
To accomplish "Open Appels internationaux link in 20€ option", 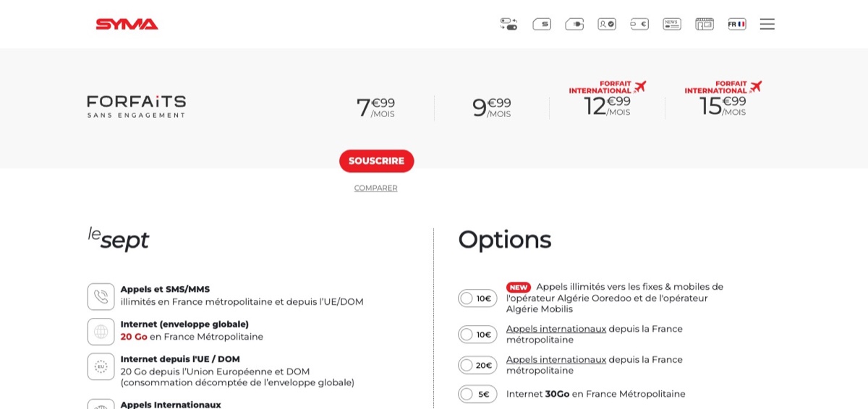I will (x=556, y=359).
